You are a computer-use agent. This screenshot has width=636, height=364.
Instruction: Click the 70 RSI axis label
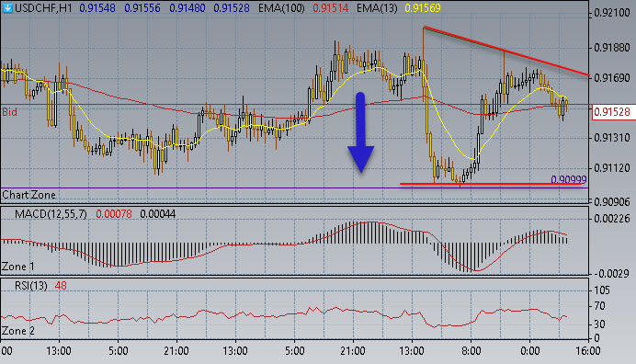pyautogui.click(x=599, y=306)
